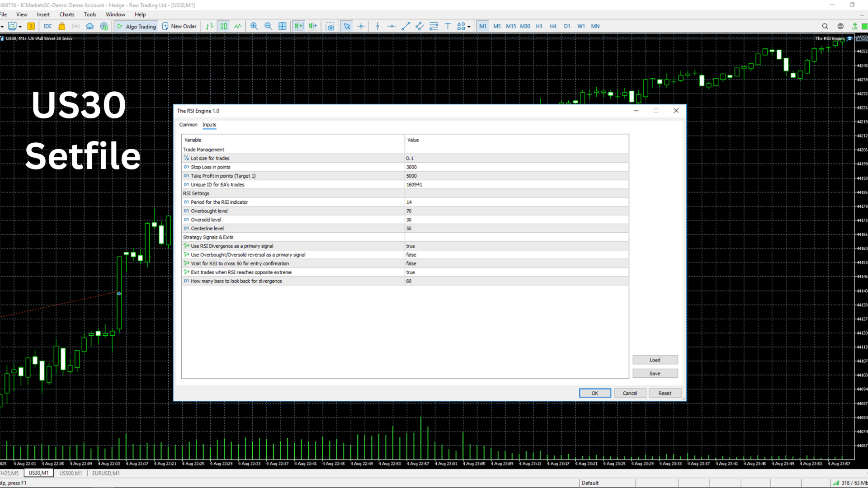Toggle chart shift icon
Viewport: 868px width, 488px height.
(x=313, y=26)
